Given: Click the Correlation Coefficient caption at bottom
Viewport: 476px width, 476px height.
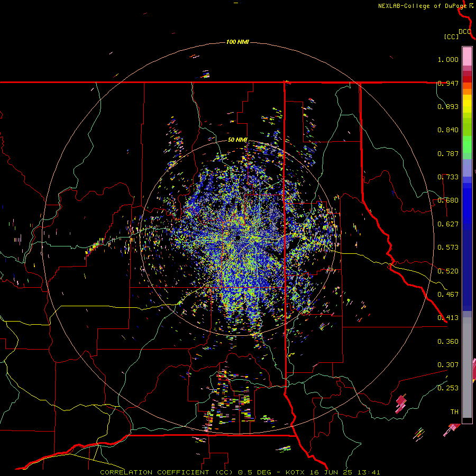Looking at the screenshot, I should tap(240, 472).
